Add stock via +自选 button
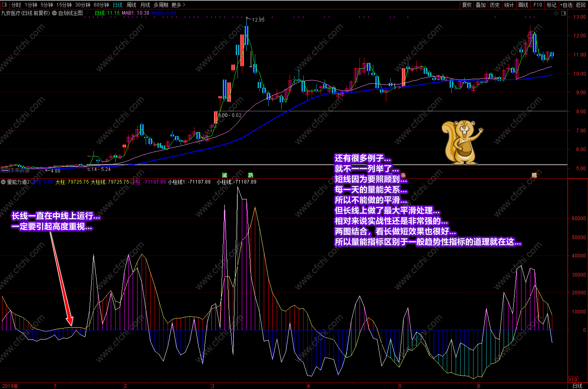 pos(566,5)
